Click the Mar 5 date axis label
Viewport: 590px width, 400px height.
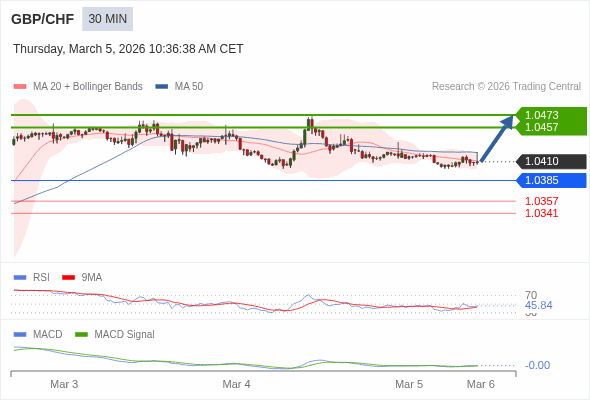pos(409,384)
